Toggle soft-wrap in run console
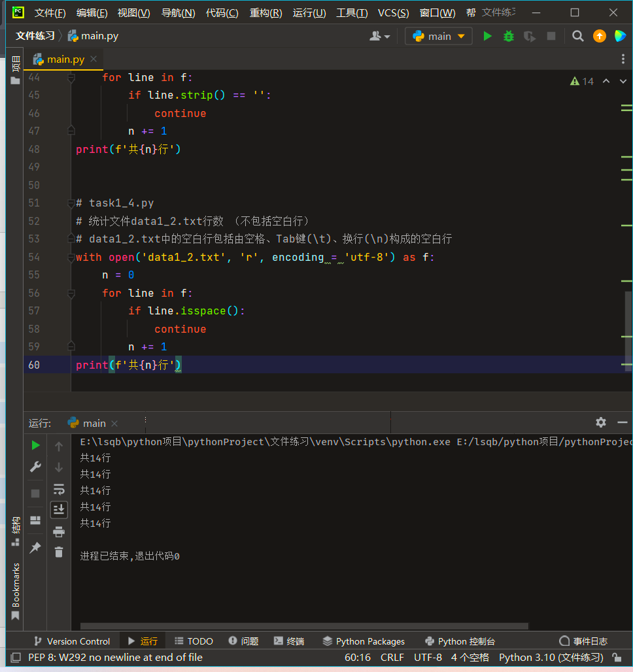 click(59, 489)
